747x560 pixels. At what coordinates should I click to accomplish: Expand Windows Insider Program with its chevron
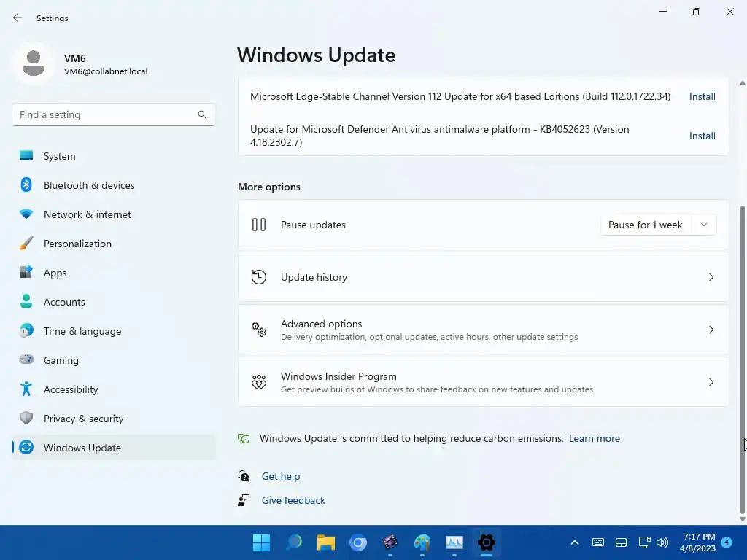[x=711, y=382]
